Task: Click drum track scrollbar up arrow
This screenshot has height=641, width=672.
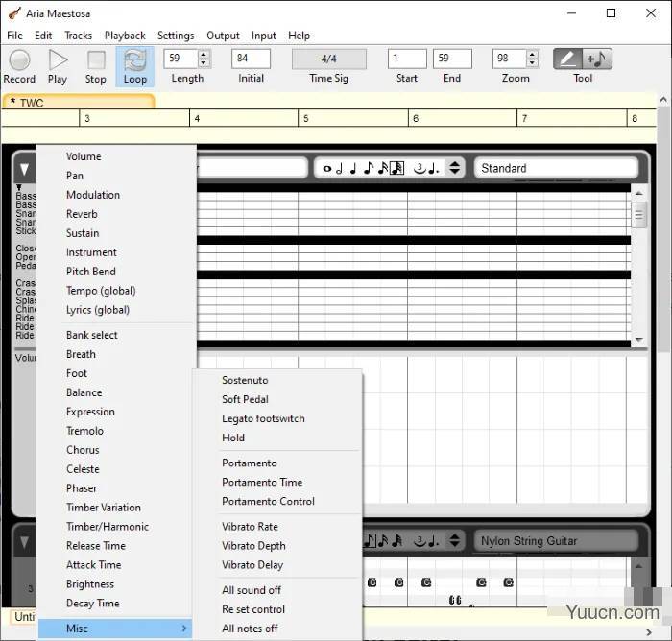Action: pyautogui.click(x=638, y=193)
